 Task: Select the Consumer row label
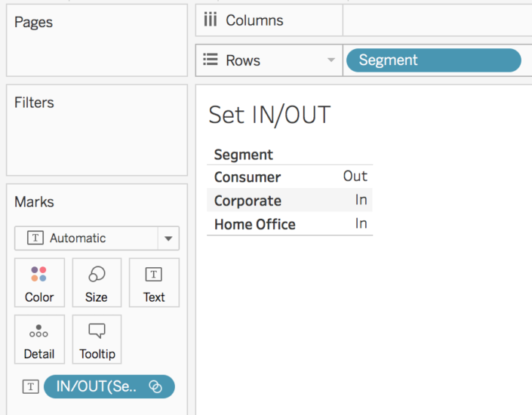[247, 177]
